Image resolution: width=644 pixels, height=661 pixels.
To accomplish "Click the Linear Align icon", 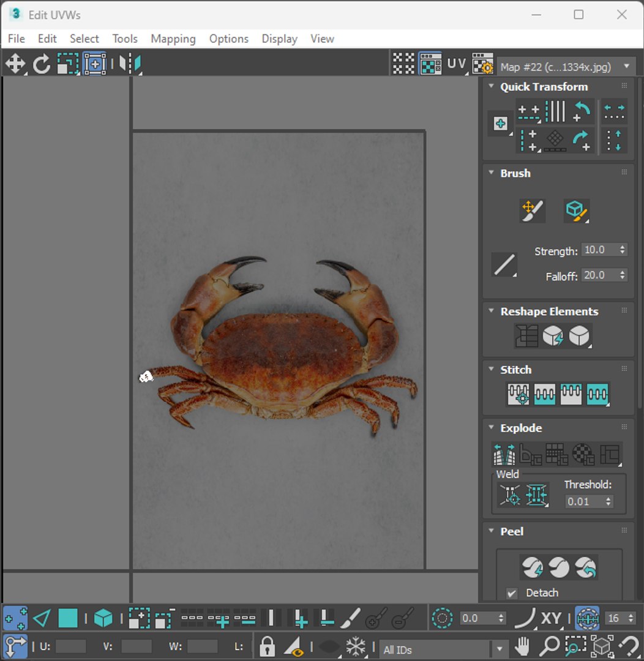I will tap(555, 112).
